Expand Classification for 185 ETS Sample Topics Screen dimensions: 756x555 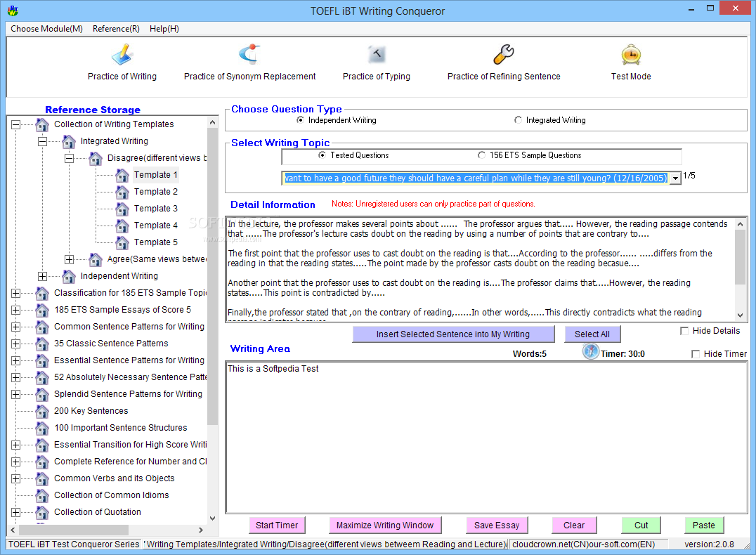16,293
